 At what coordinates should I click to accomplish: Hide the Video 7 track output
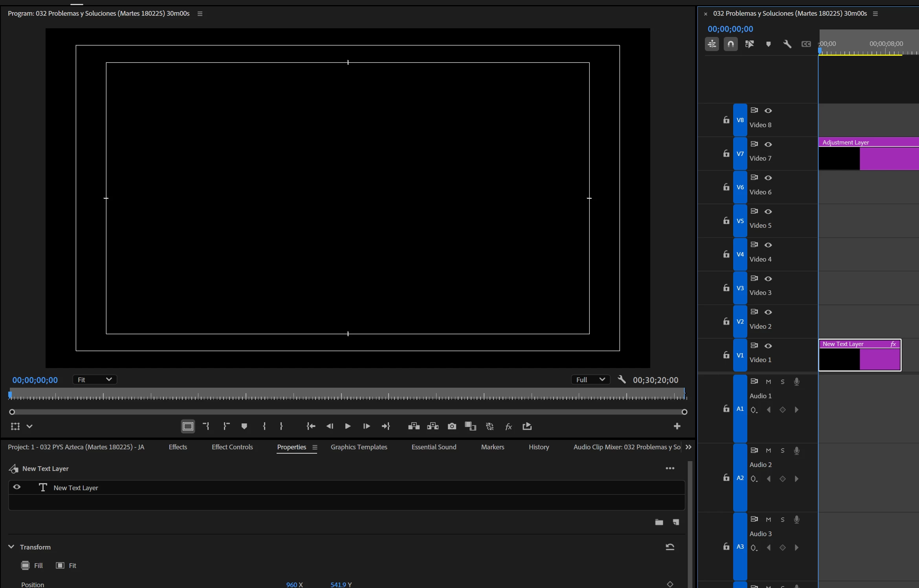(x=768, y=144)
